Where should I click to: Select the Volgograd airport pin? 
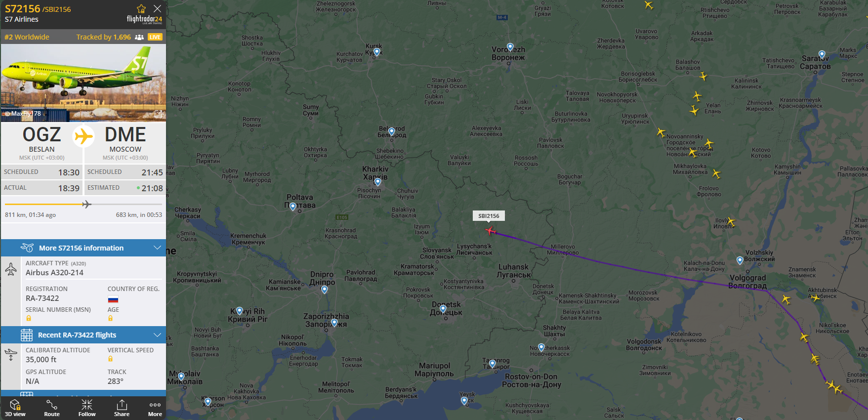(740, 260)
